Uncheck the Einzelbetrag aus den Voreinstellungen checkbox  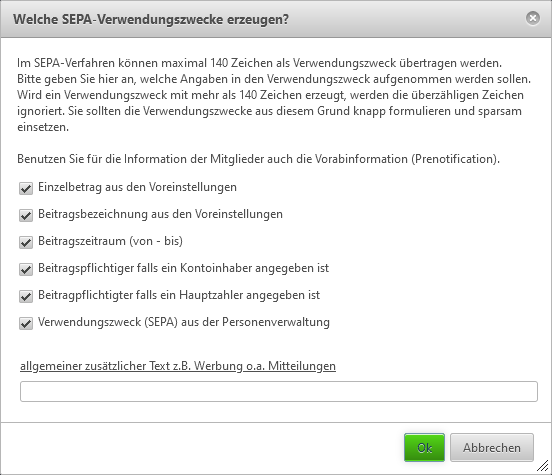(26, 188)
